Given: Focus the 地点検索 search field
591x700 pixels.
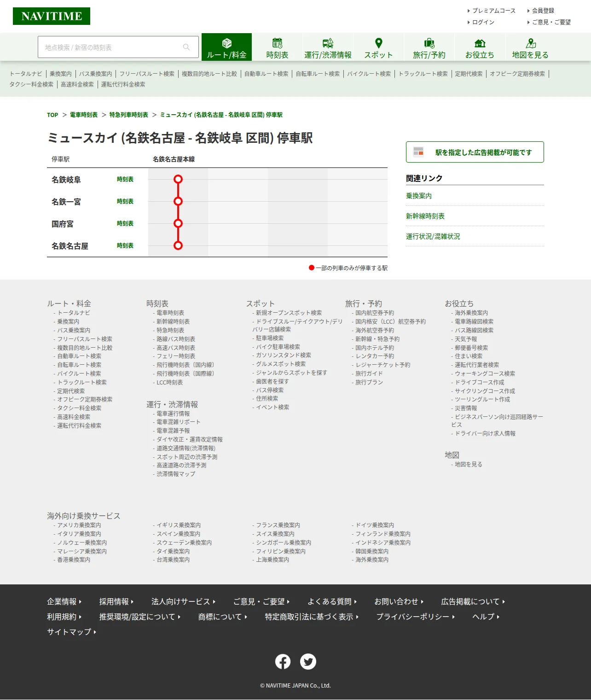Looking at the screenshot, I should pos(118,47).
